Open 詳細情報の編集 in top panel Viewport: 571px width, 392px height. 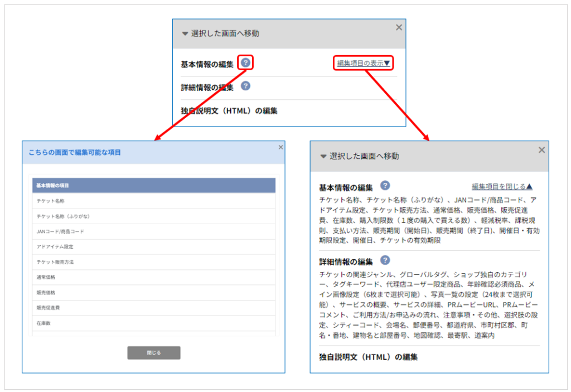(x=207, y=88)
